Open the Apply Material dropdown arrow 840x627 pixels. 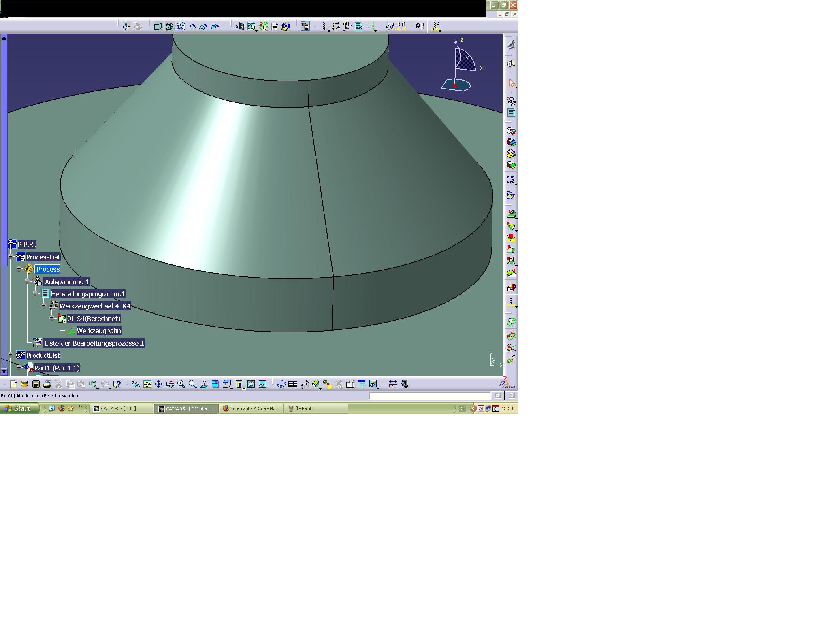pos(320,389)
